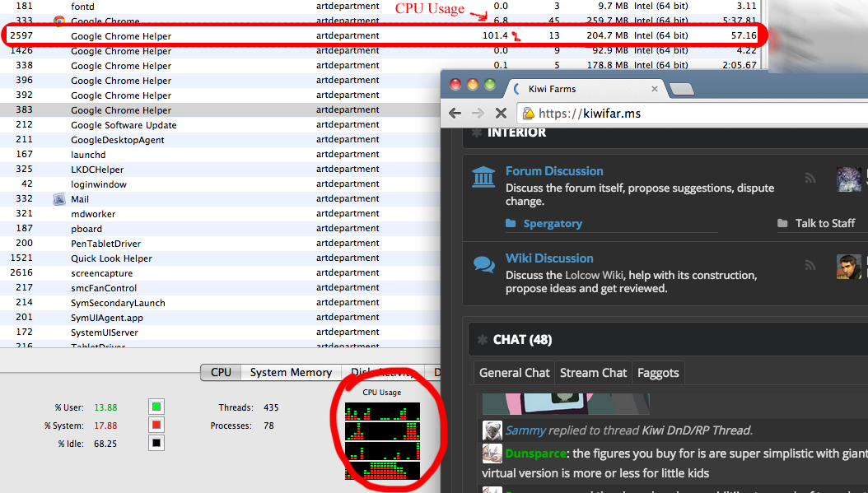Open the last poster avatar for Forum Discussion
The height and width of the screenshot is (493, 868).
pos(848,179)
